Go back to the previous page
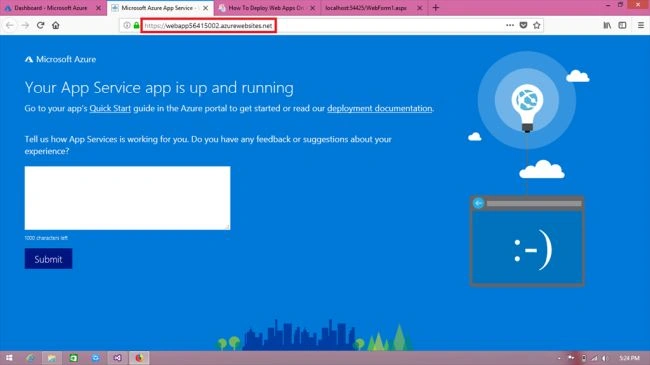Image resolution: width=650 pixels, height=365 pixels. [x=10, y=25]
